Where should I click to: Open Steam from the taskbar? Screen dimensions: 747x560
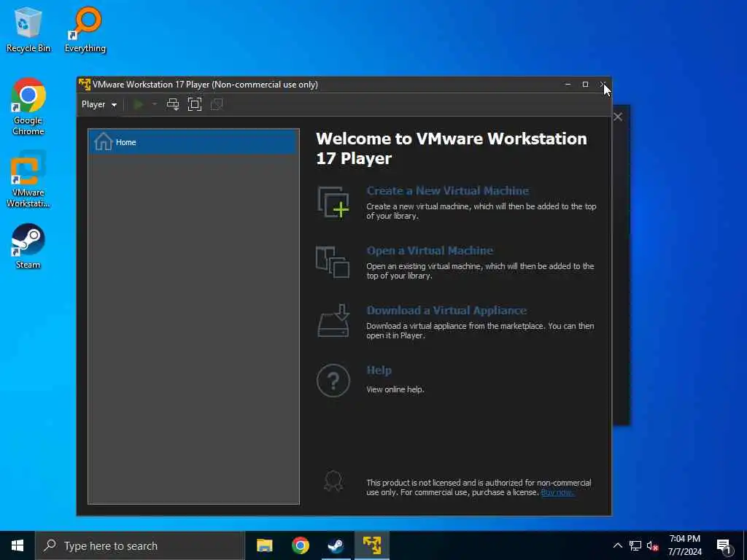[x=336, y=545]
